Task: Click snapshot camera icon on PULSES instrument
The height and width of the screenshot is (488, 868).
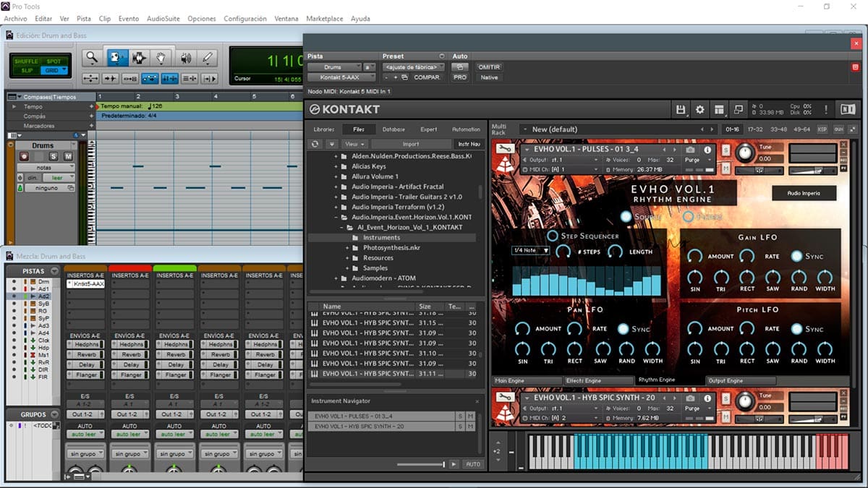Action: (691, 150)
